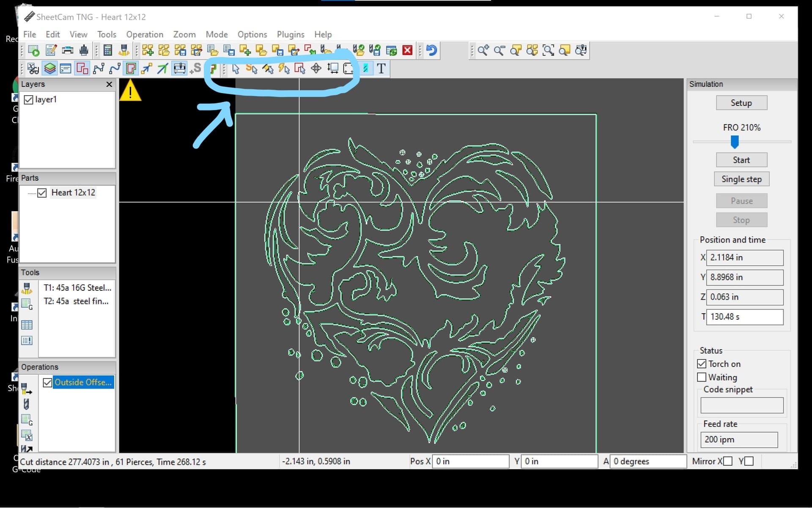Select the lightning-bolt pointer tool
Viewport: 812px width, 508px height.
click(284, 69)
